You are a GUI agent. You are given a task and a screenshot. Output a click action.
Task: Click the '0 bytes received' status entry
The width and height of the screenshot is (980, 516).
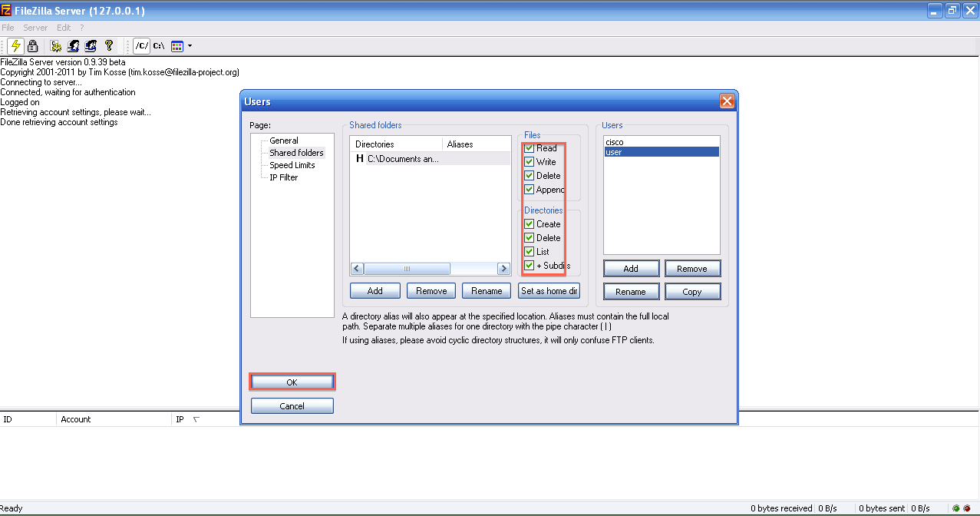[781, 508]
